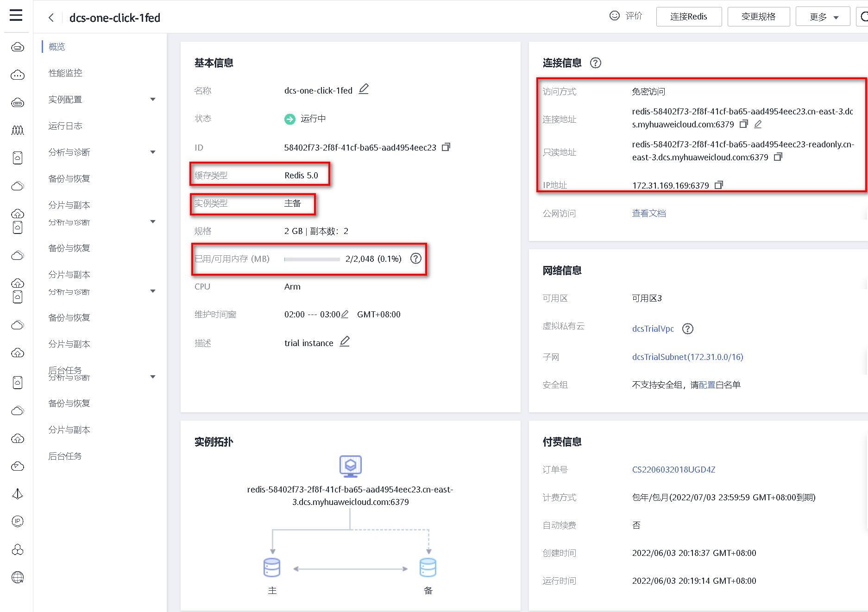Open the dcsTrialVpc link
The width and height of the screenshot is (868, 612).
(653, 329)
